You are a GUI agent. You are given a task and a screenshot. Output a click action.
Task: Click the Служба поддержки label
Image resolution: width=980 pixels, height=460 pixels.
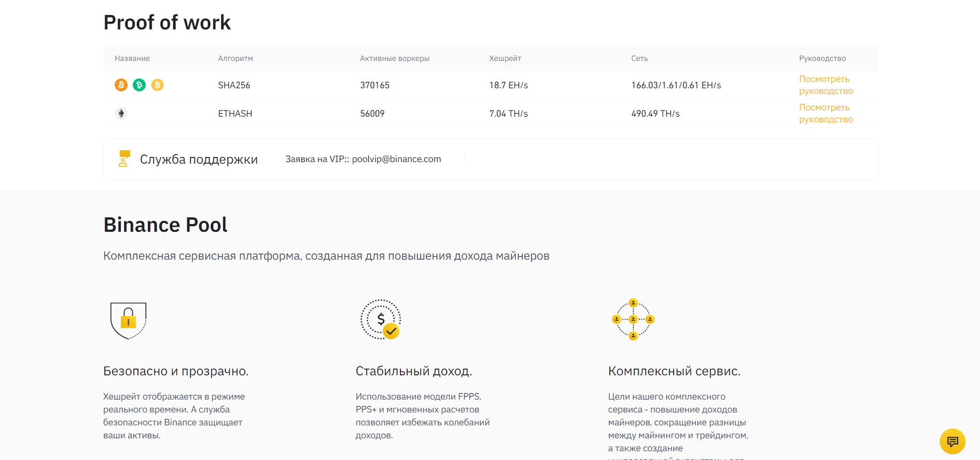[199, 159]
